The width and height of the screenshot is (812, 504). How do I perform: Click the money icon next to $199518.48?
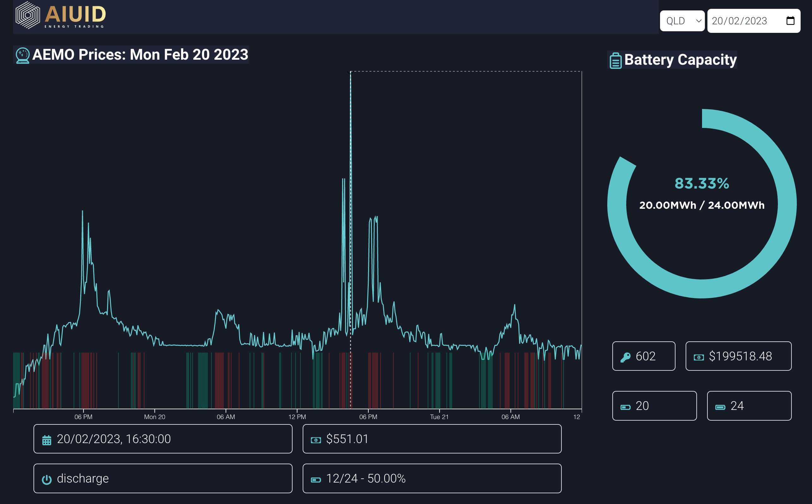coord(699,357)
